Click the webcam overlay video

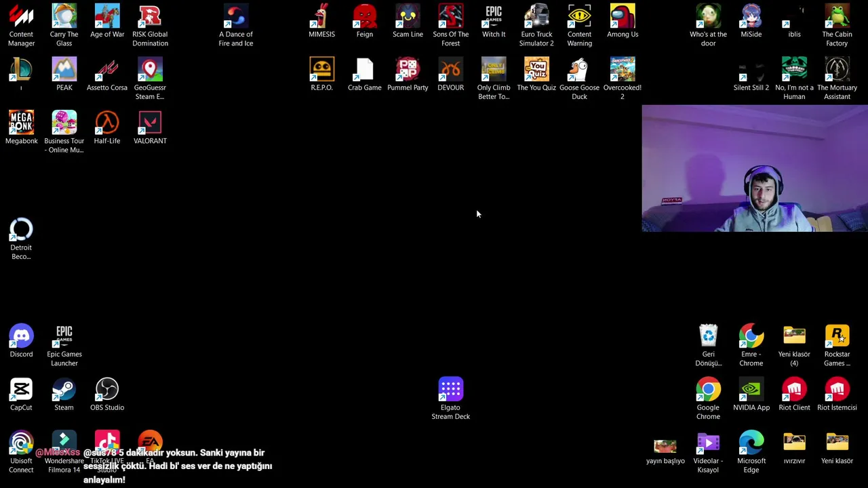pos(755,168)
